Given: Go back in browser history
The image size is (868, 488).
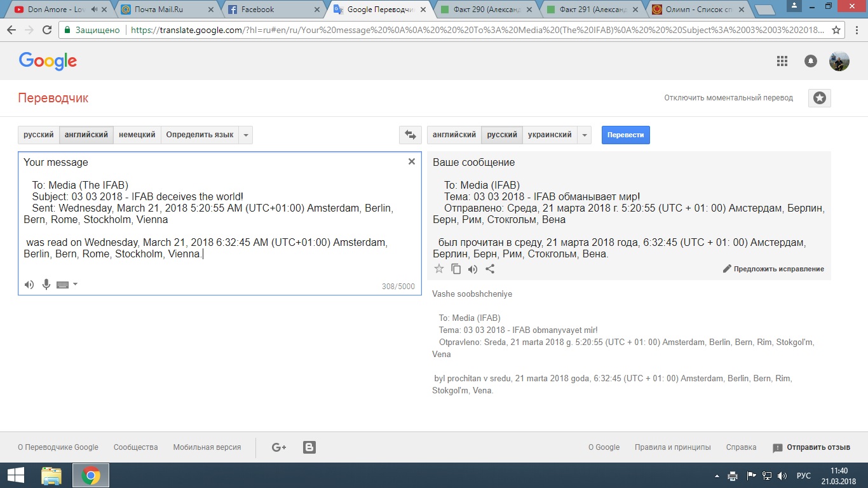Looking at the screenshot, I should coord(11,30).
